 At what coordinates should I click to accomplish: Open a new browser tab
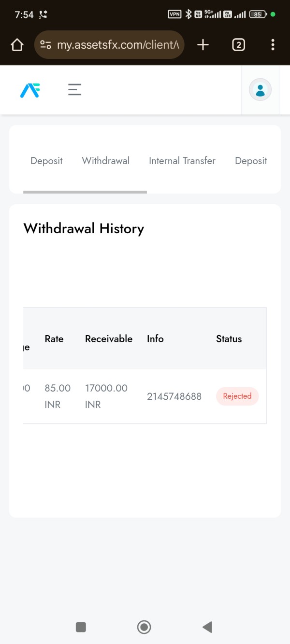click(x=203, y=45)
